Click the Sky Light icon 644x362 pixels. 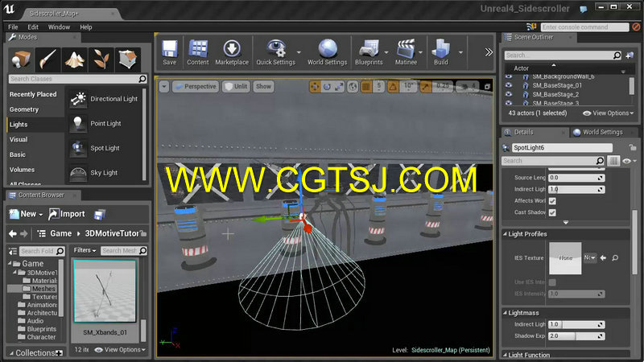coord(78,173)
